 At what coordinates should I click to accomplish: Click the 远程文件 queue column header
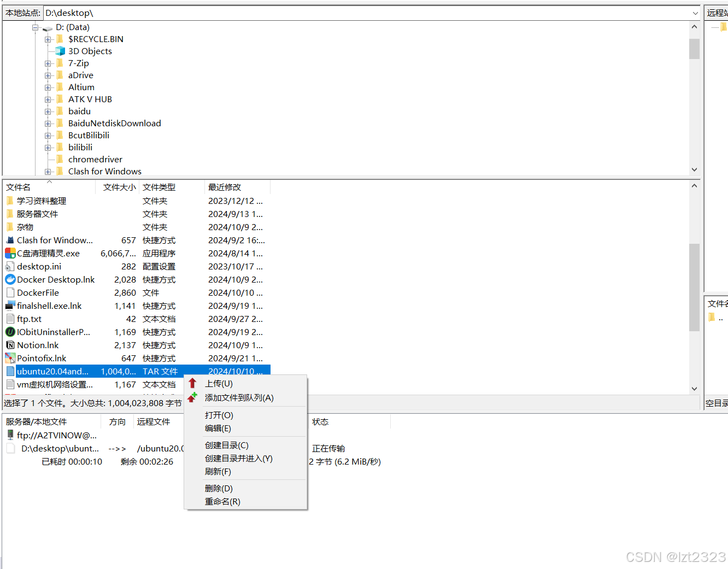(154, 422)
